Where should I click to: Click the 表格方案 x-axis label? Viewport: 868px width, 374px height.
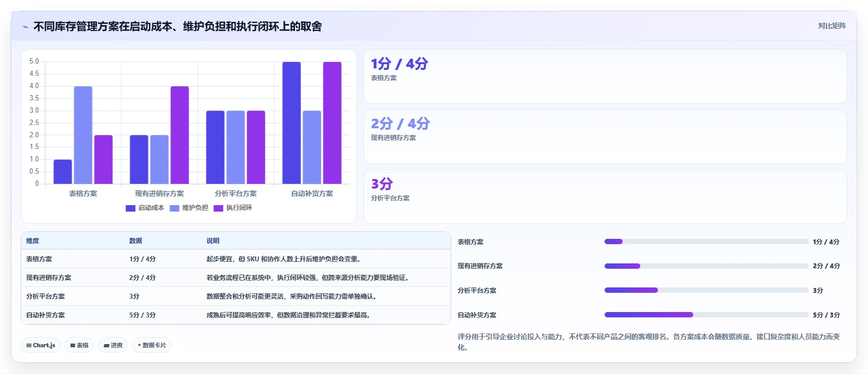coord(83,193)
